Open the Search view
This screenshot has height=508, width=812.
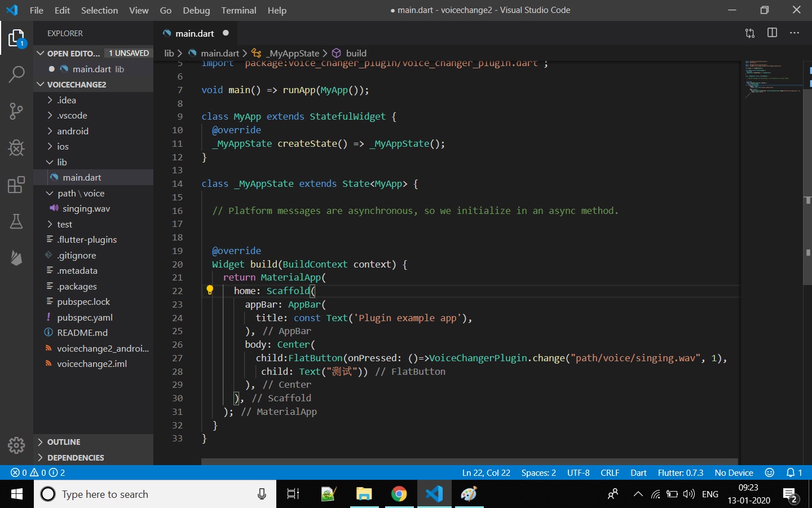(x=16, y=74)
